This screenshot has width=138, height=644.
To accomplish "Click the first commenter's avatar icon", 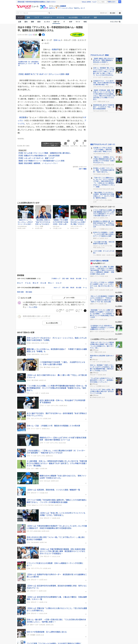I will [x=19, y=303].
